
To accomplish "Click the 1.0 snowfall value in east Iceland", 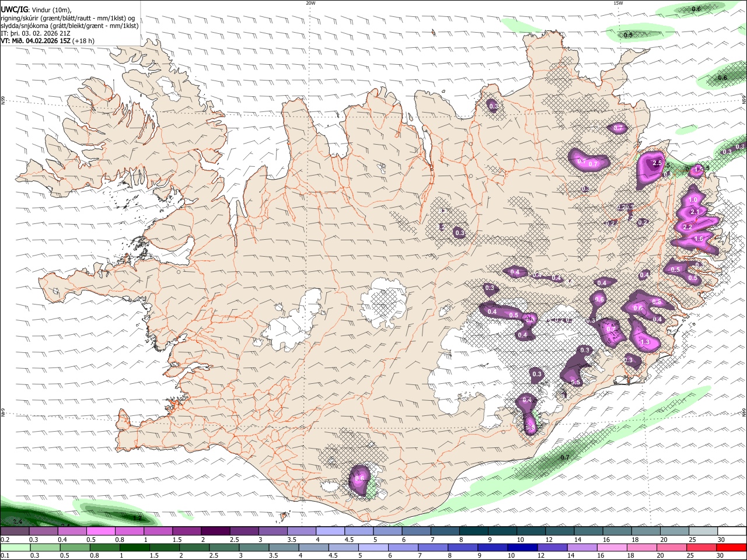I will tap(693, 199).
